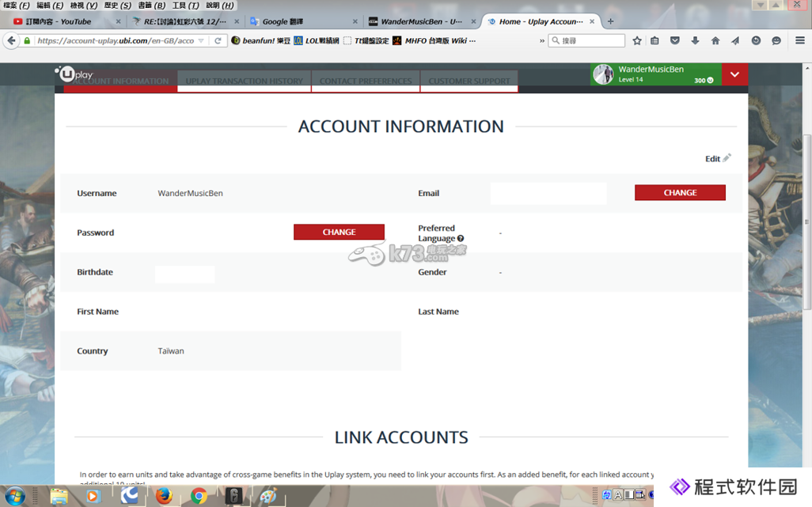812x507 pixels.
Task: Click the beanfun! 樂豆 bookmark
Action: click(x=260, y=40)
